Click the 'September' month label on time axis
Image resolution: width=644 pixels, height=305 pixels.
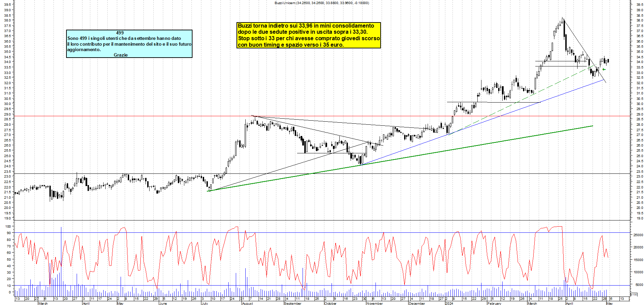[x=293, y=303]
